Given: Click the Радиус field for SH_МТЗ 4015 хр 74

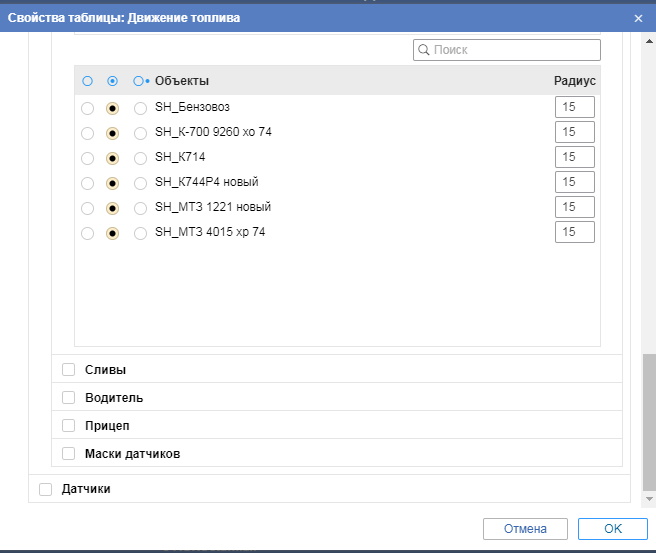Looking at the screenshot, I should pos(574,232).
